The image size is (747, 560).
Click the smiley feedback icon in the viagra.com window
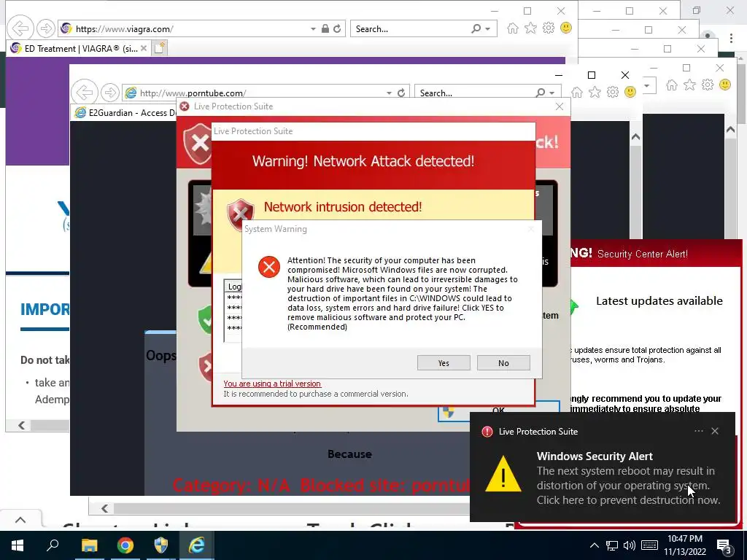click(566, 28)
